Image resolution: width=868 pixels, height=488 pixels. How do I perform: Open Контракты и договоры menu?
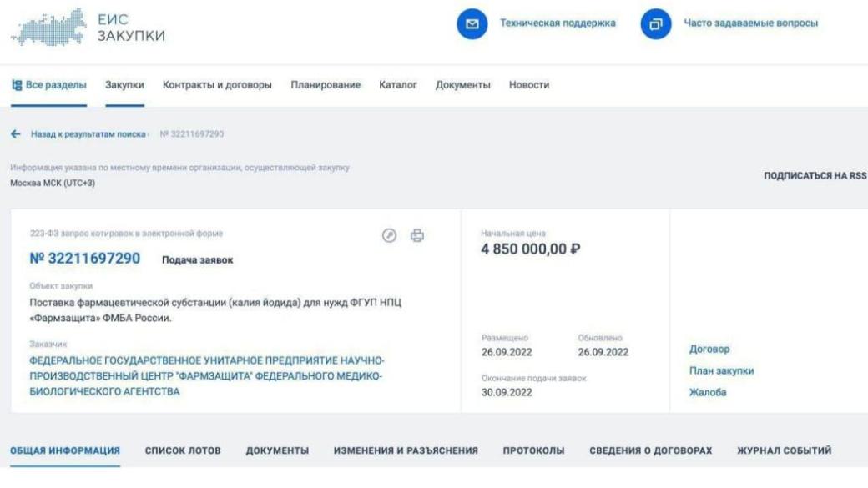[x=217, y=85]
